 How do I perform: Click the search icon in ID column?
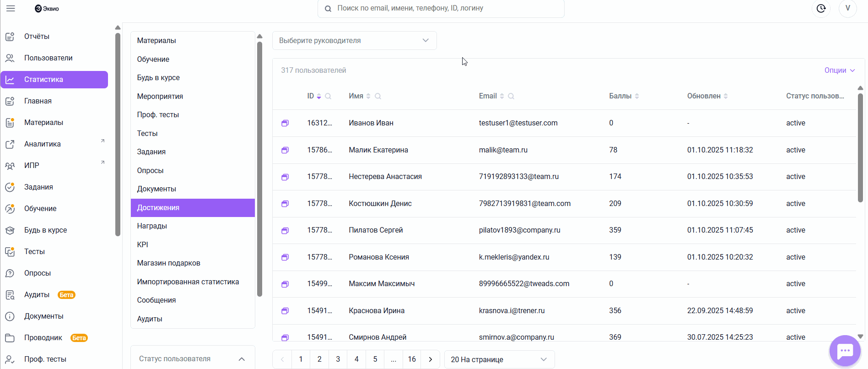(328, 96)
